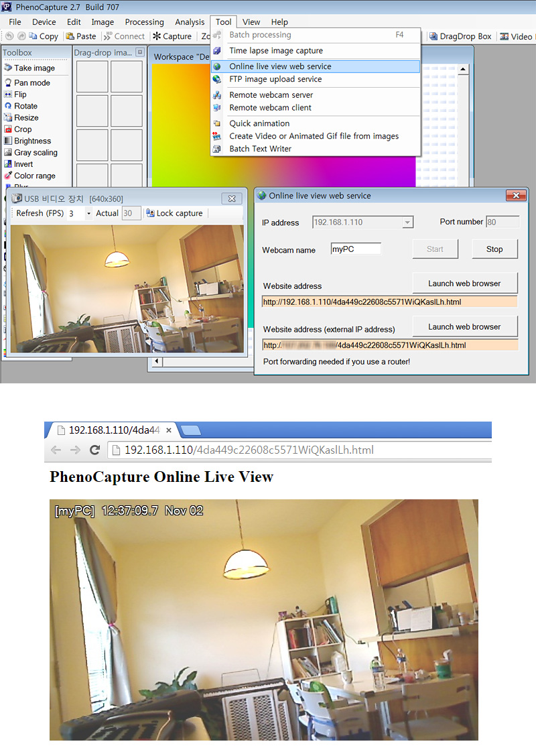
Task: Expand the IP address combo box
Action: [407, 223]
